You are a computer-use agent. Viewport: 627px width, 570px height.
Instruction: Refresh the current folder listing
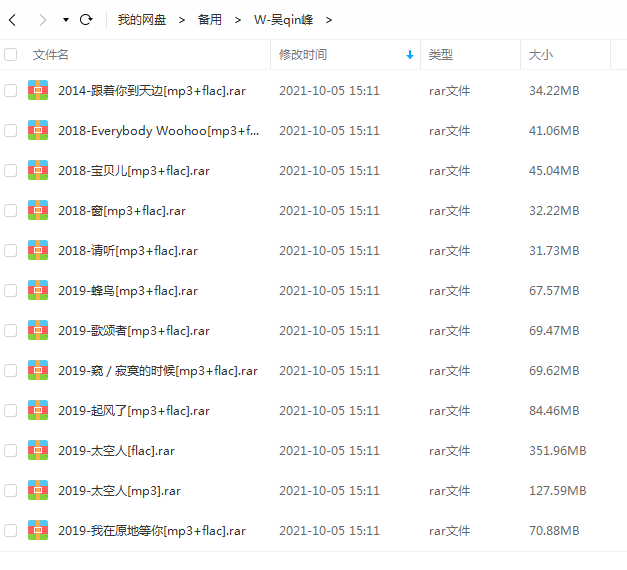pyautogui.click(x=86, y=20)
